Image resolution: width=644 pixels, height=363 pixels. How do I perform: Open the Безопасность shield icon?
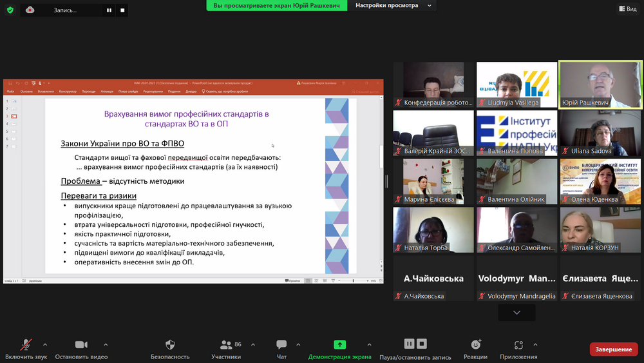[x=170, y=344]
